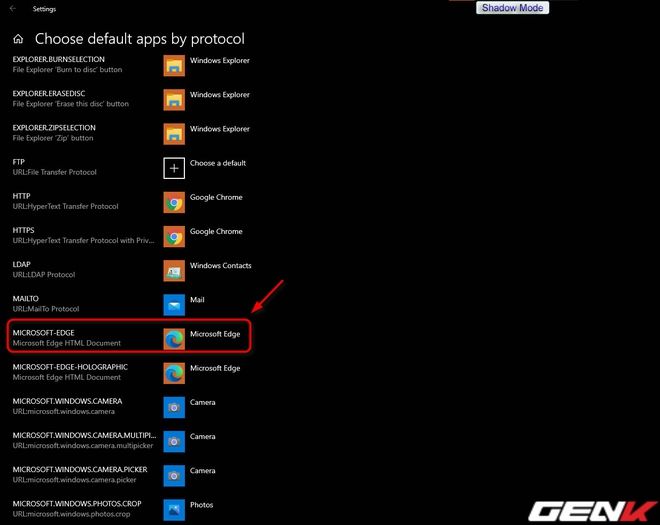Click Windows Explorer icon for EXPLORER.BURNSELECTION

click(174, 66)
